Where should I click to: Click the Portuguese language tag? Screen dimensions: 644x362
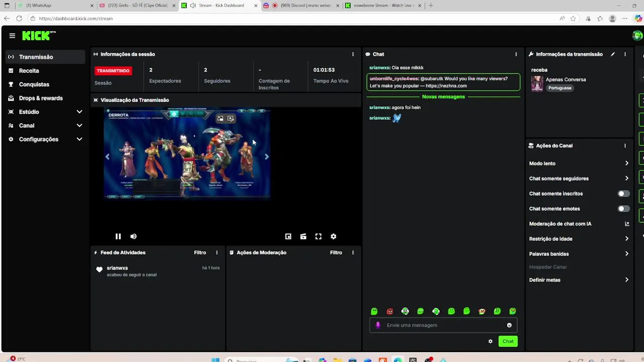[x=560, y=88]
